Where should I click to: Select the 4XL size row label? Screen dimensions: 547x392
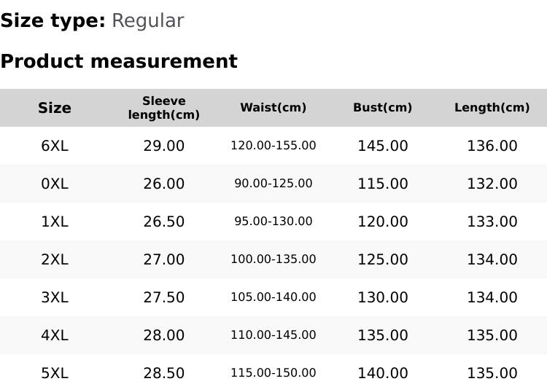click(55, 335)
